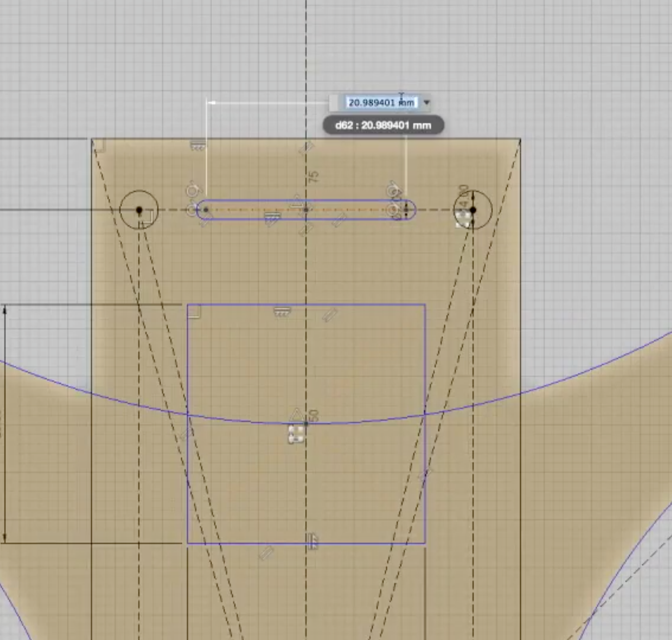672x640 pixels.
Task: Click the horizontal constraint icon inside the square's corner
Action: [x=193, y=310]
